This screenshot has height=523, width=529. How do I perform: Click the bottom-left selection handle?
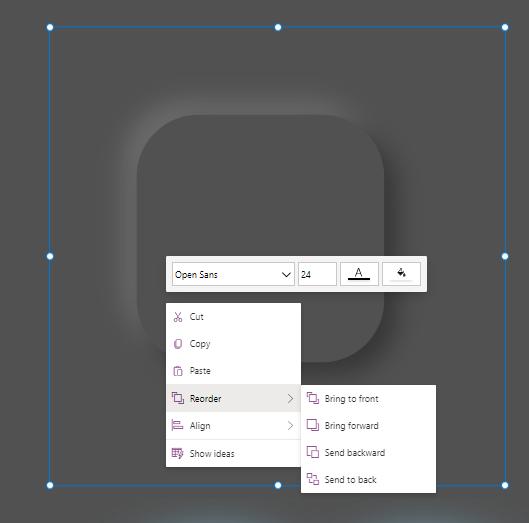[50, 485]
